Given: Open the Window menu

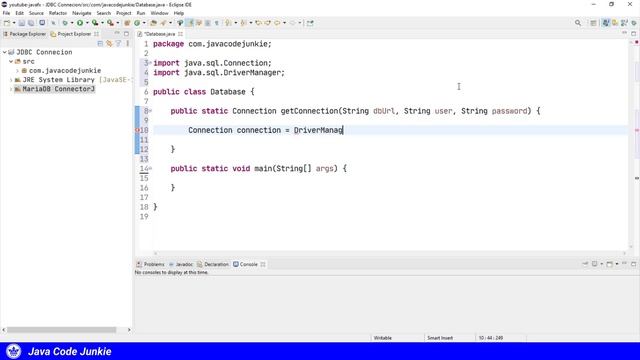Looking at the screenshot, I should pyautogui.click(x=159, y=13).
